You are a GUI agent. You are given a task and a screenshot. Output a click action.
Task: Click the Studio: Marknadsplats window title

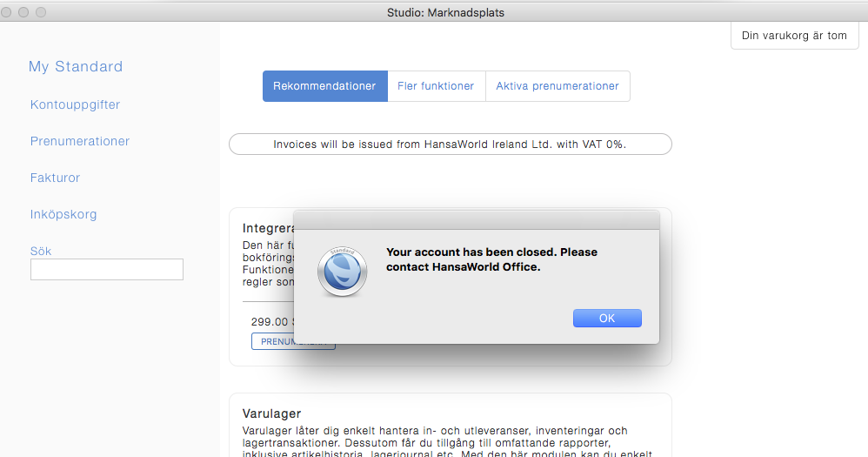pyautogui.click(x=445, y=12)
